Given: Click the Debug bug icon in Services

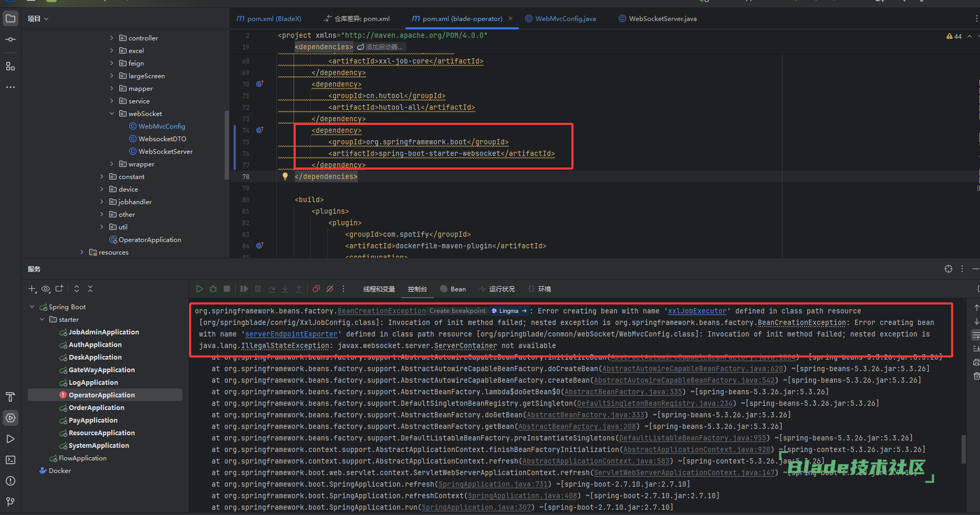Looking at the screenshot, I should (x=213, y=289).
